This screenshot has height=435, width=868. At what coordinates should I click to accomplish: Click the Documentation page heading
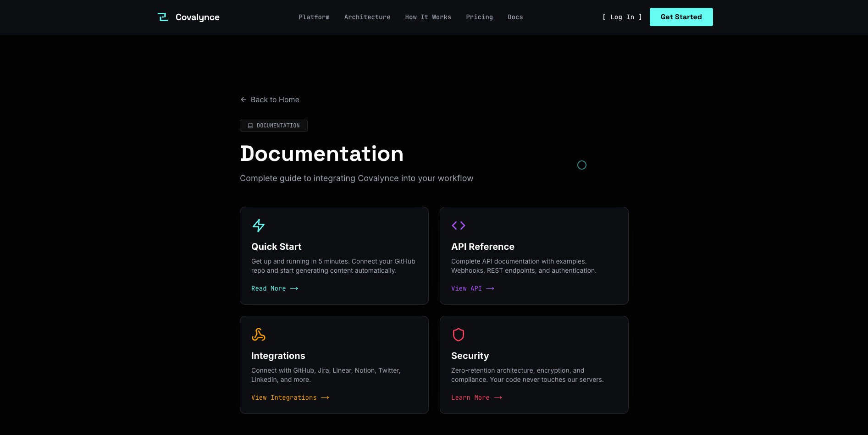pos(322,154)
